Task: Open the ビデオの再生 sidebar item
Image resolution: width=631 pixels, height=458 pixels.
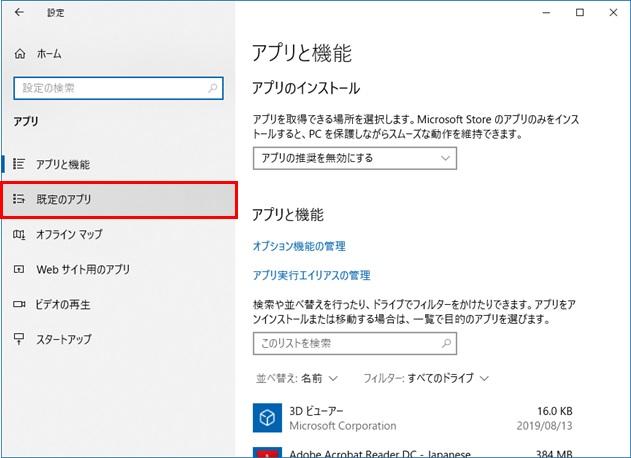Action: (x=118, y=304)
